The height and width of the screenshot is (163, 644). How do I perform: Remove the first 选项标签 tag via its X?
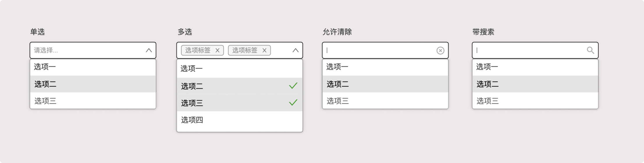(x=217, y=50)
